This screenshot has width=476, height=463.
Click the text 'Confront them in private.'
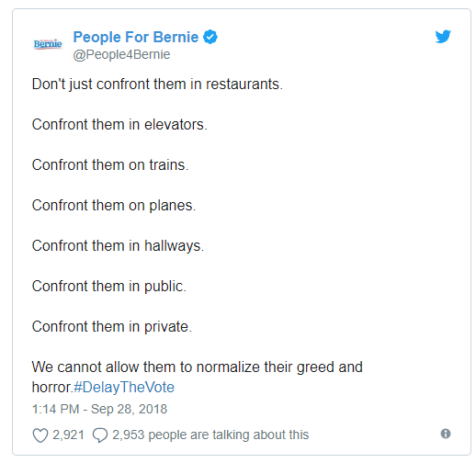pos(112,327)
